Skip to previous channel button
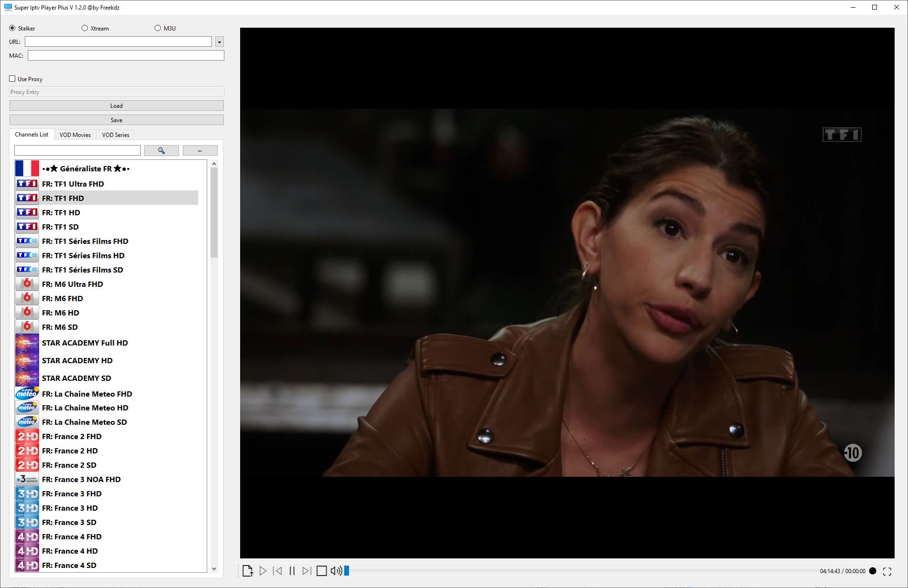This screenshot has height=588, width=908. point(277,571)
